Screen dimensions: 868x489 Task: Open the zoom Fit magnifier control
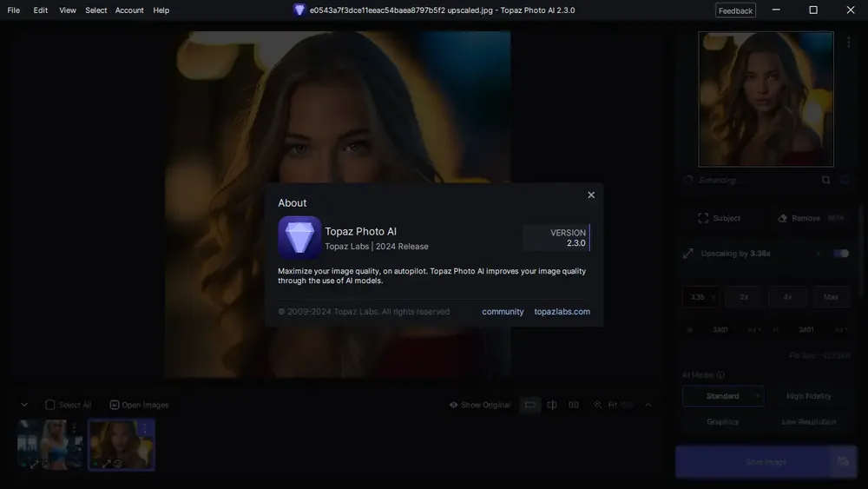click(x=598, y=405)
